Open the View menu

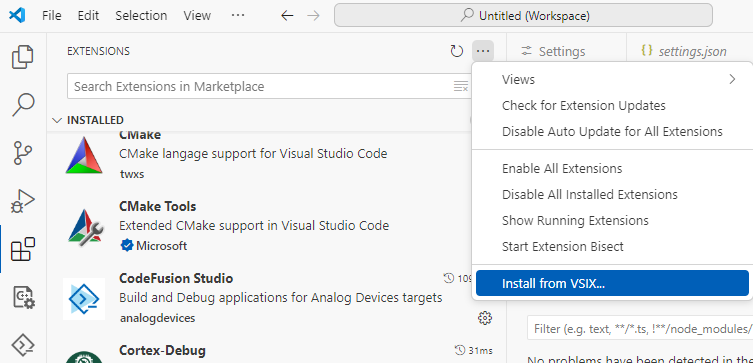tap(197, 16)
